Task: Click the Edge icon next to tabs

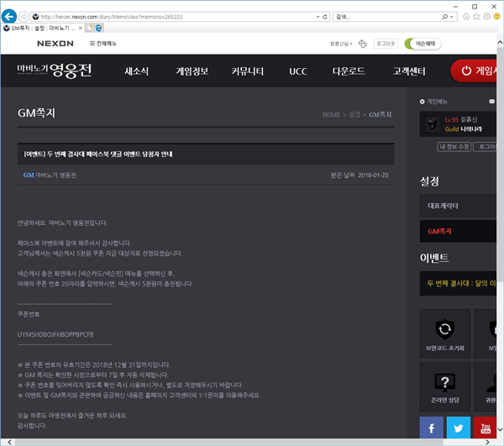Action: pos(98,29)
